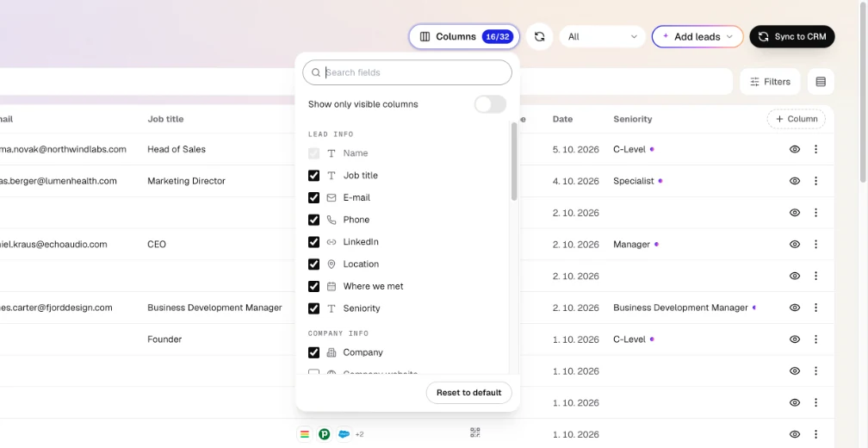This screenshot has height=448, width=868.
Task: Expand the Add leads dropdown
Action: (697, 36)
